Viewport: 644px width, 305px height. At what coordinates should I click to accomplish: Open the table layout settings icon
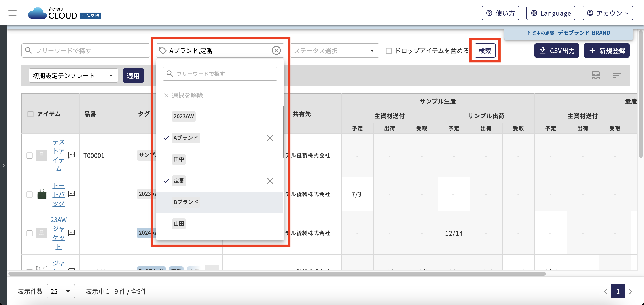click(595, 75)
